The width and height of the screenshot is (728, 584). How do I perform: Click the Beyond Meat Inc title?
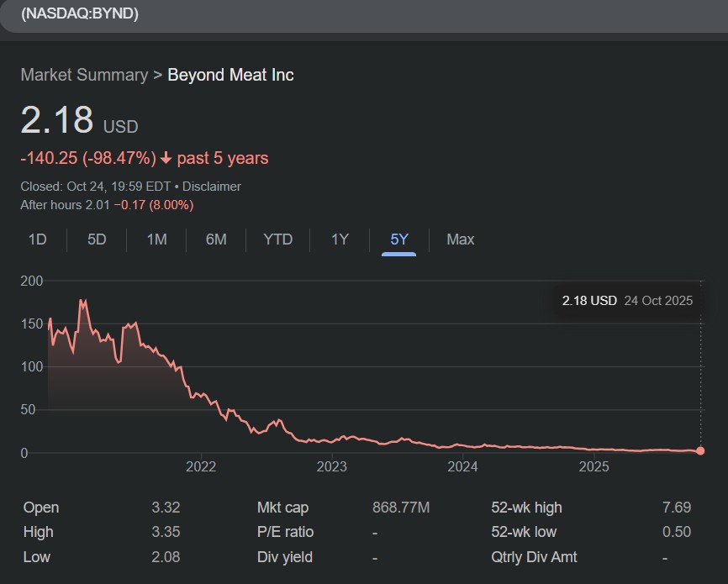point(230,75)
